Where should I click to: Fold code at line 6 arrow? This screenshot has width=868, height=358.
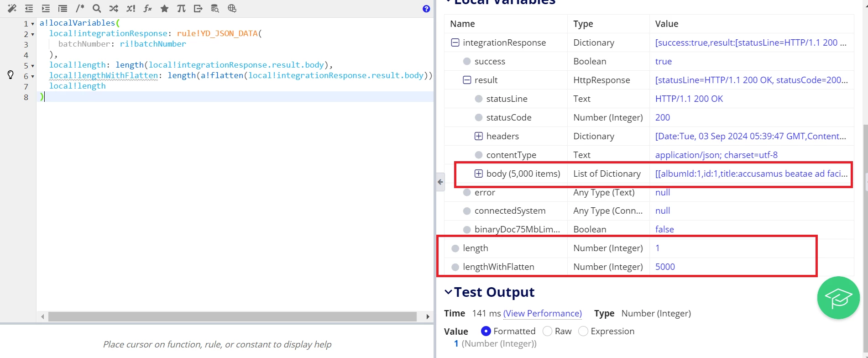pyautogui.click(x=33, y=76)
